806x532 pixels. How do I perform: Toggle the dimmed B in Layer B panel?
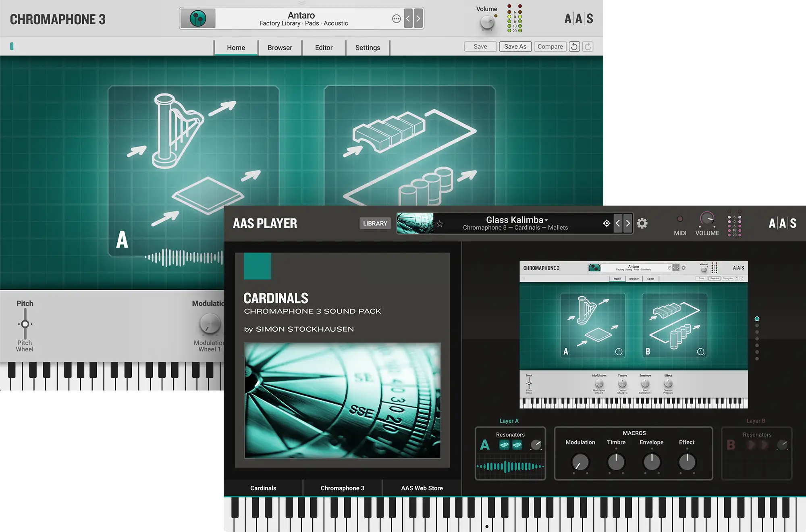click(731, 445)
